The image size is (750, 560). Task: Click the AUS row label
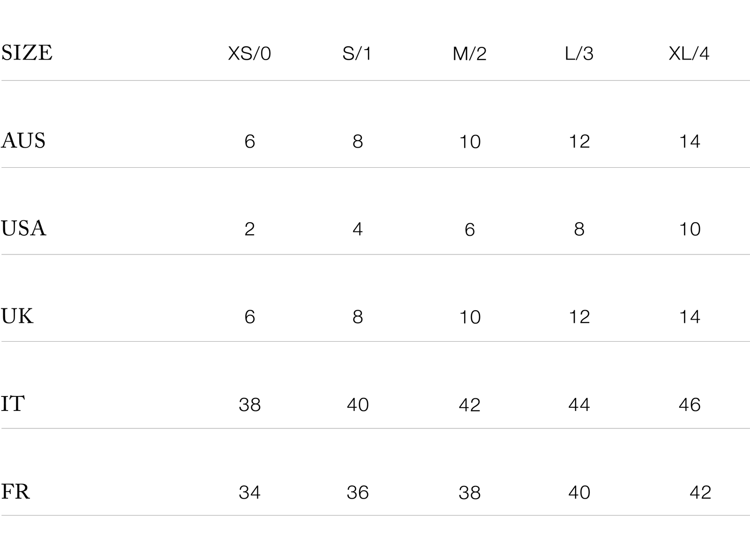click(23, 141)
